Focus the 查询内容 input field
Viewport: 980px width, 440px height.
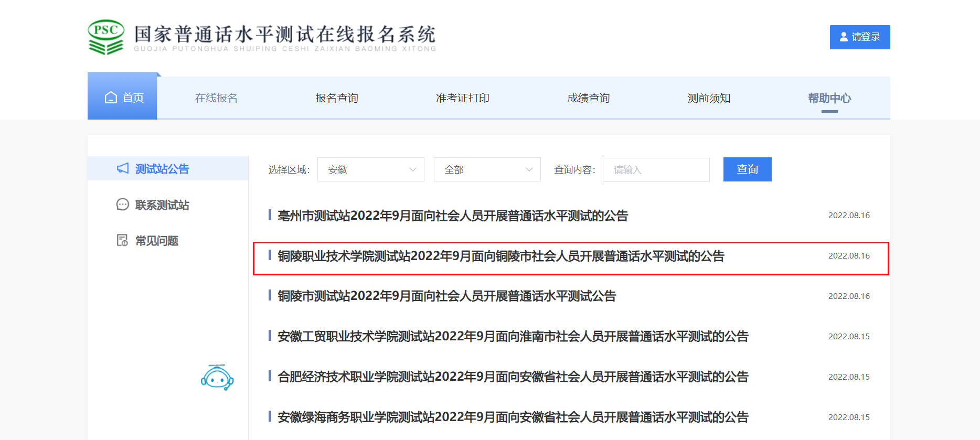[656, 170]
